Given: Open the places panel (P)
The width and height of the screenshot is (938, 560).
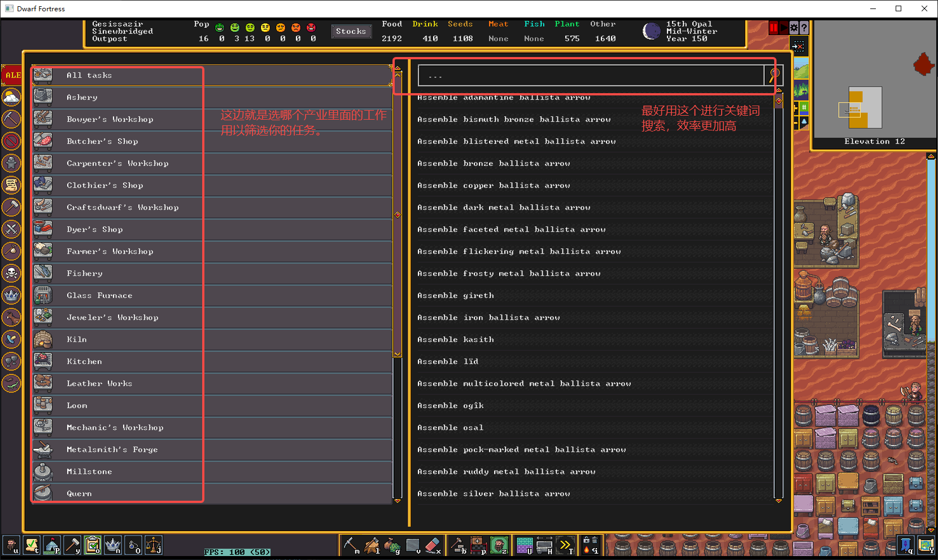Looking at the screenshot, I should [x=52, y=546].
